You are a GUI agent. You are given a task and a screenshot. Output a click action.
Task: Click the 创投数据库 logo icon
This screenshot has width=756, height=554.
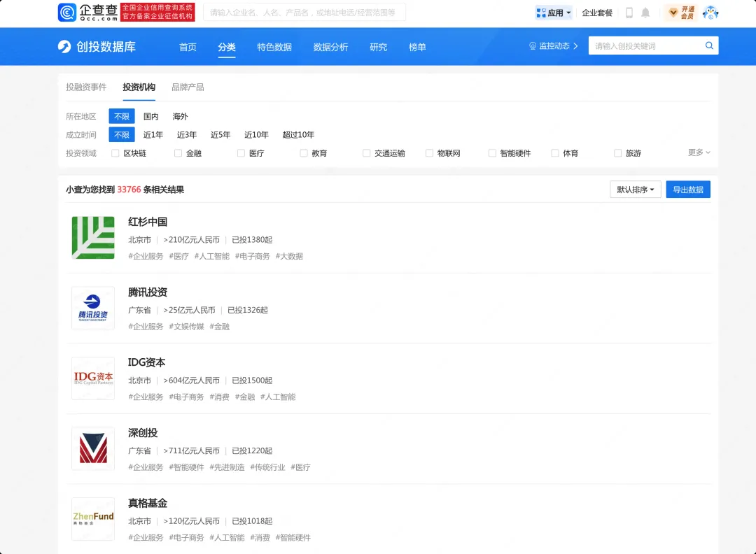[64, 47]
